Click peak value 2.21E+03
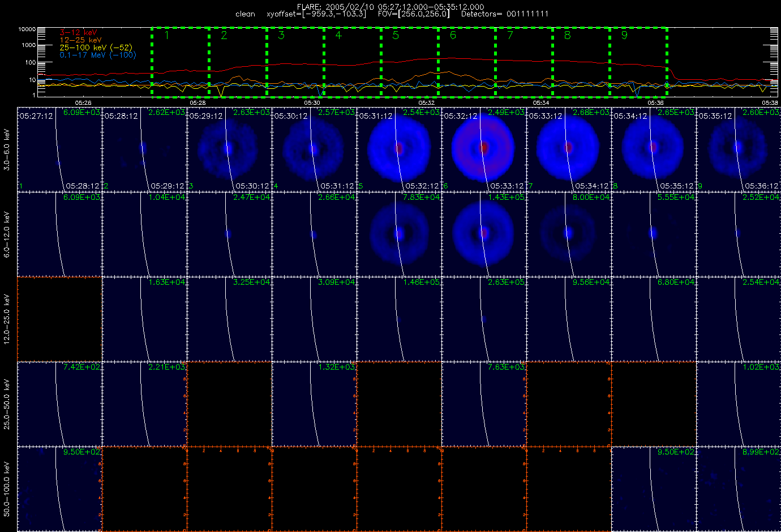This screenshot has width=781, height=532. (x=166, y=367)
